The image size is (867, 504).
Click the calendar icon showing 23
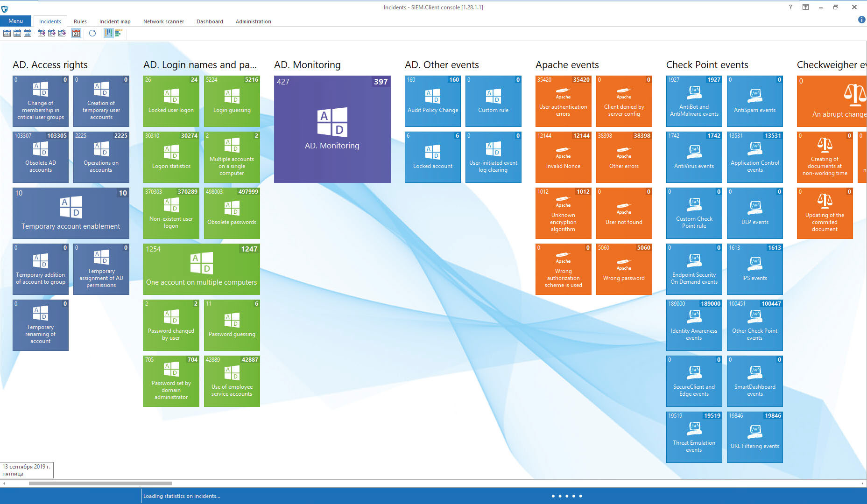point(76,33)
